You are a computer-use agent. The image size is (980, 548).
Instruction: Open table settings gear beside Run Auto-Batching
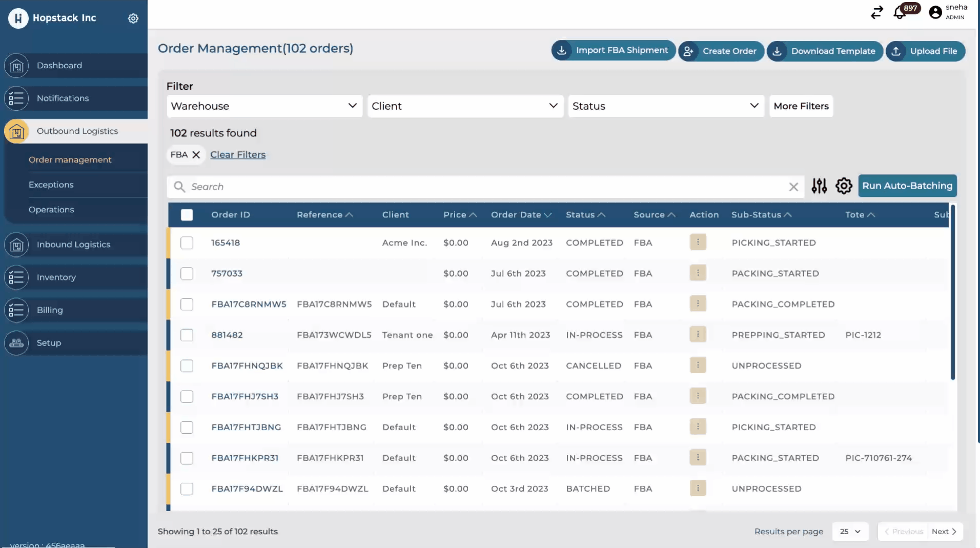[844, 186]
